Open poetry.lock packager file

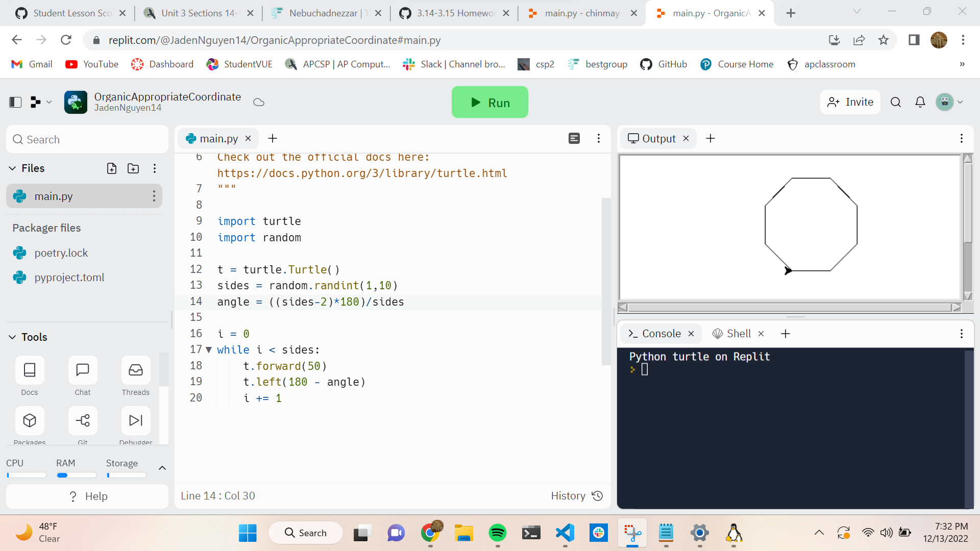pos(61,253)
